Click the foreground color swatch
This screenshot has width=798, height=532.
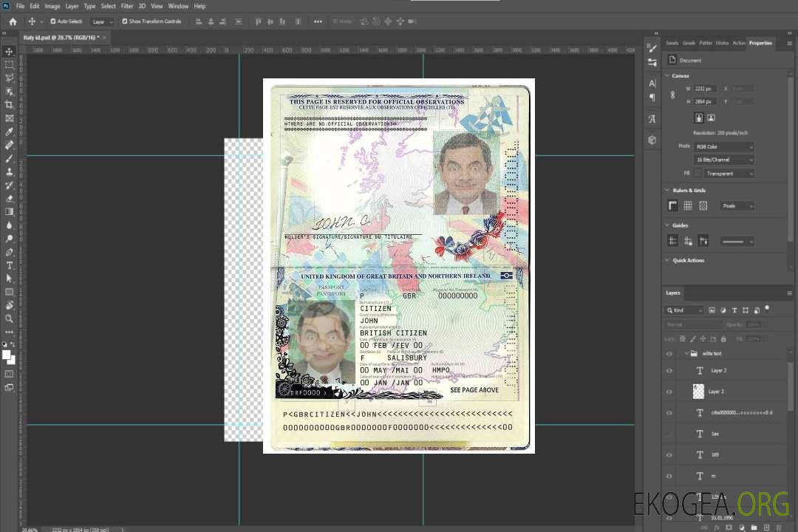pos(6,355)
